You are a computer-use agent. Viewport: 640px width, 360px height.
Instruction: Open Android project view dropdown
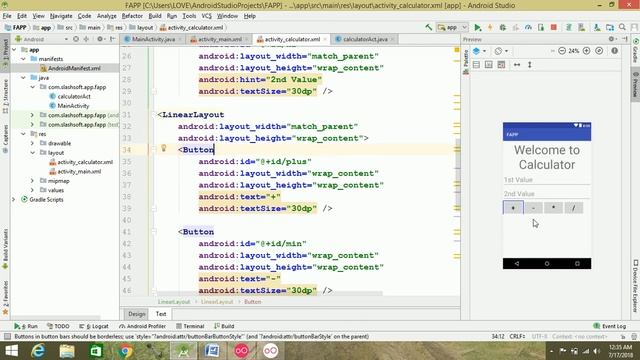(41, 39)
